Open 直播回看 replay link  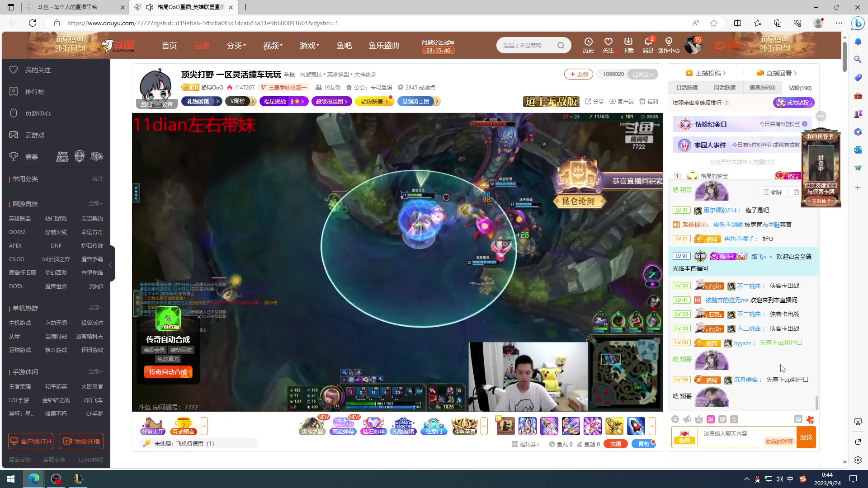pos(777,73)
